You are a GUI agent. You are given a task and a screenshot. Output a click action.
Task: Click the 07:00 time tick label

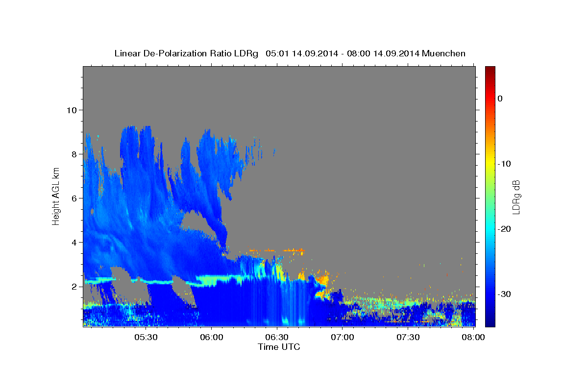coord(342,337)
